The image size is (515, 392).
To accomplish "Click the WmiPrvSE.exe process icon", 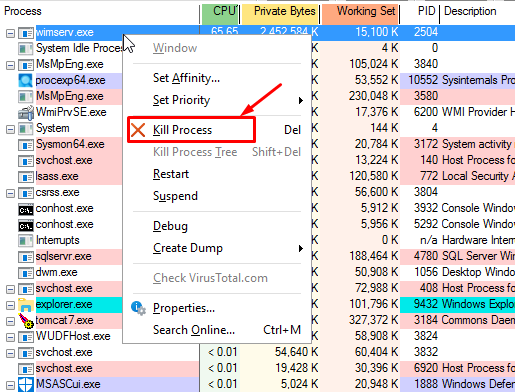I will 26,112.
